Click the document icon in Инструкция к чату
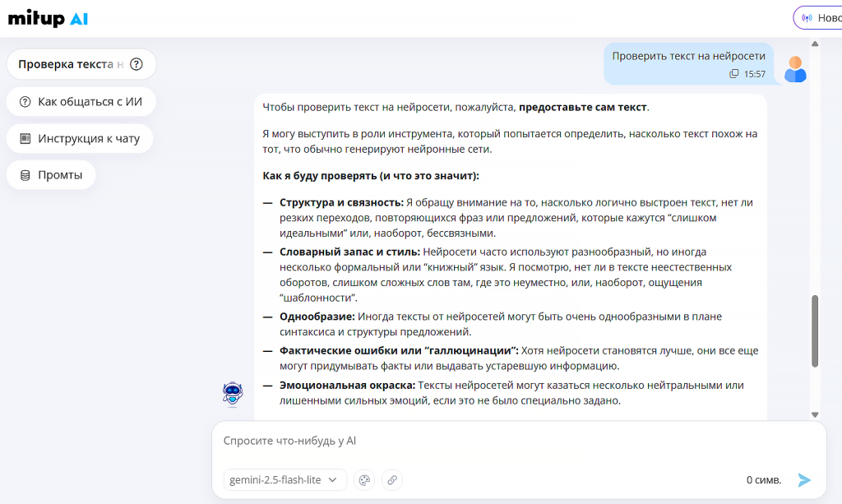The height and width of the screenshot is (504, 842). pos(25,138)
